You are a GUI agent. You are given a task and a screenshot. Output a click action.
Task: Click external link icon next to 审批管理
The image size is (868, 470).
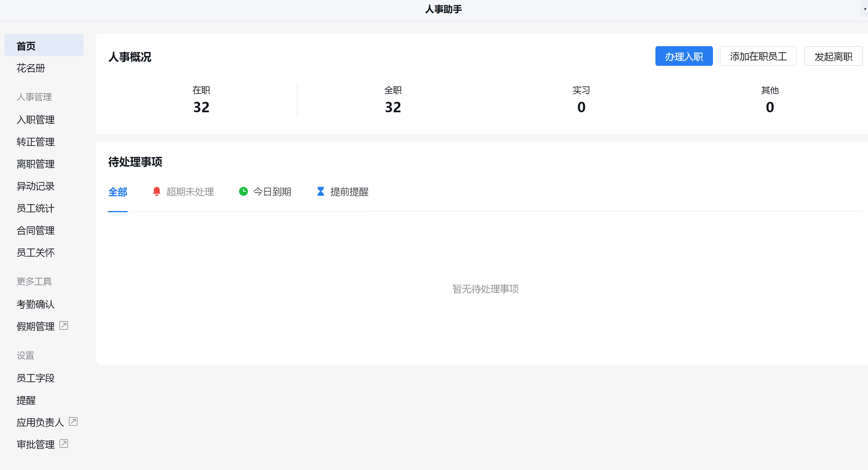pos(64,444)
